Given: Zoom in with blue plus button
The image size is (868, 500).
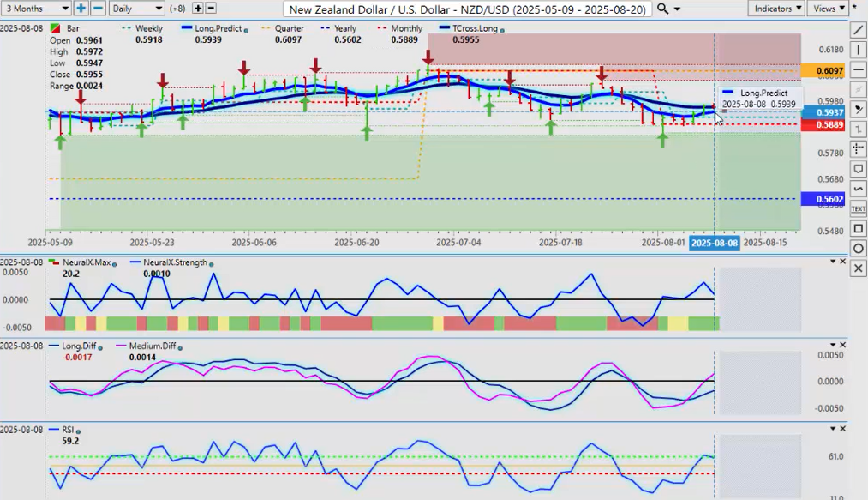Looking at the screenshot, I should click(x=81, y=9).
